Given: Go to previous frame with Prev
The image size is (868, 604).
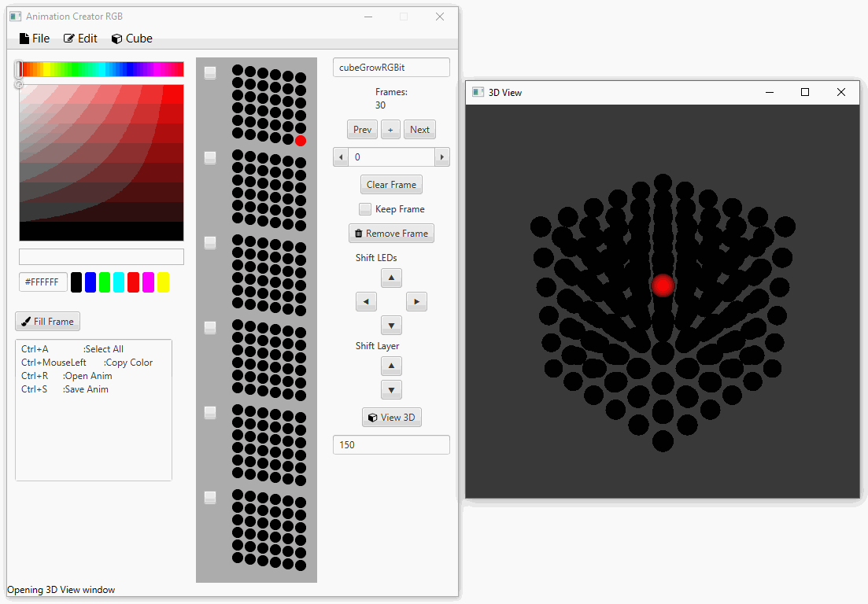Looking at the screenshot, I should coord(362,130).
